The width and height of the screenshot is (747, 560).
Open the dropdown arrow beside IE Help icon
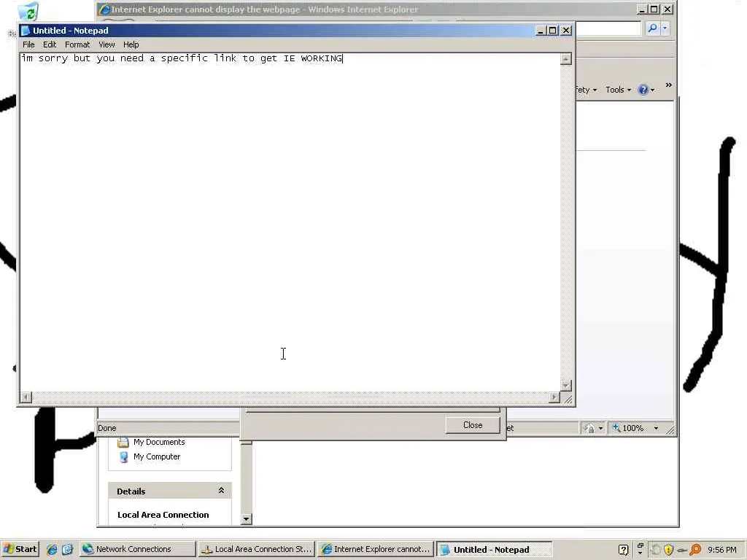tap(653, 90)
